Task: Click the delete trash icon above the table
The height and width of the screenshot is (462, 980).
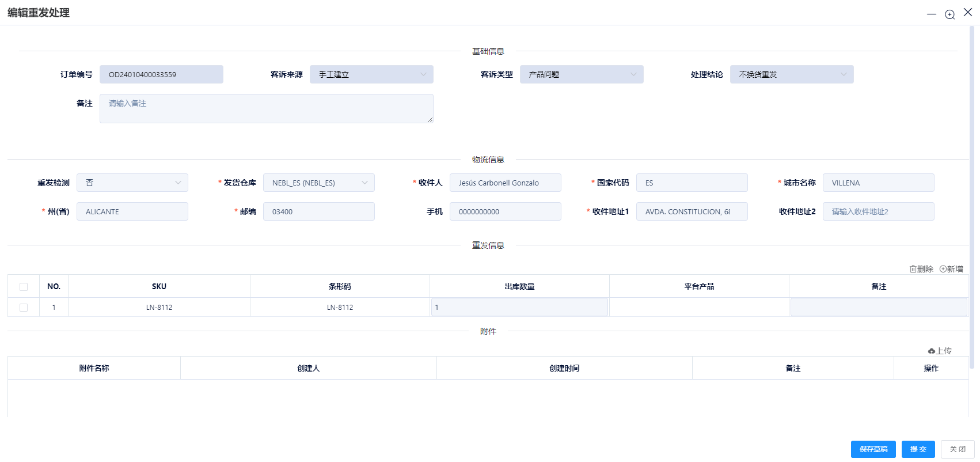Action: pos(913,269)
